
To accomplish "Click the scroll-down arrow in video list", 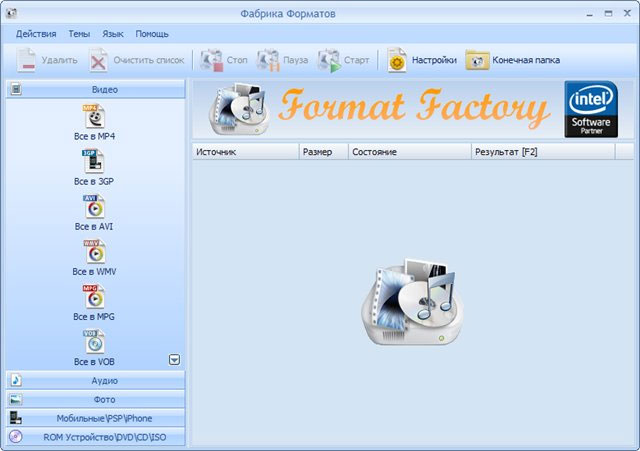I will [174, 360].
